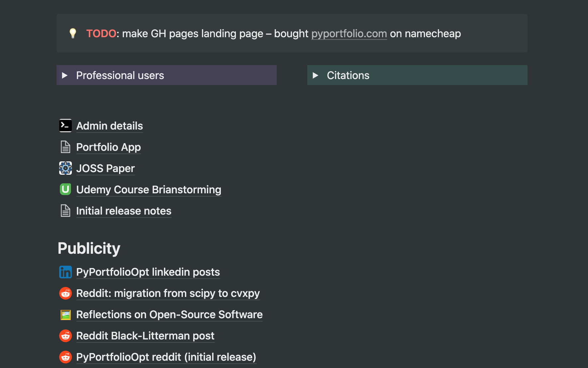Viewport: 588px width, 368px height.
Task: Click the Citations green toggle block text
Action: [348, 75]
